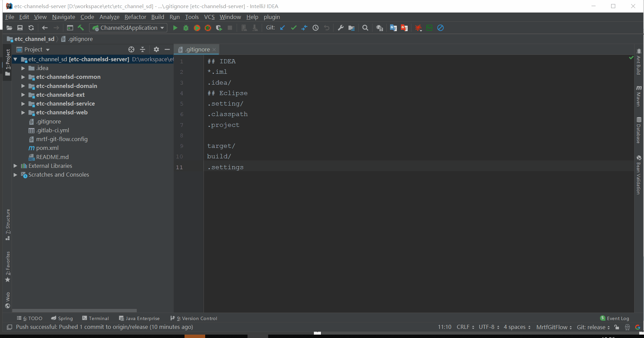The width and height of the screenshot is (644, 338).
Task: Expand the External Libraries node
Action: 15,166
